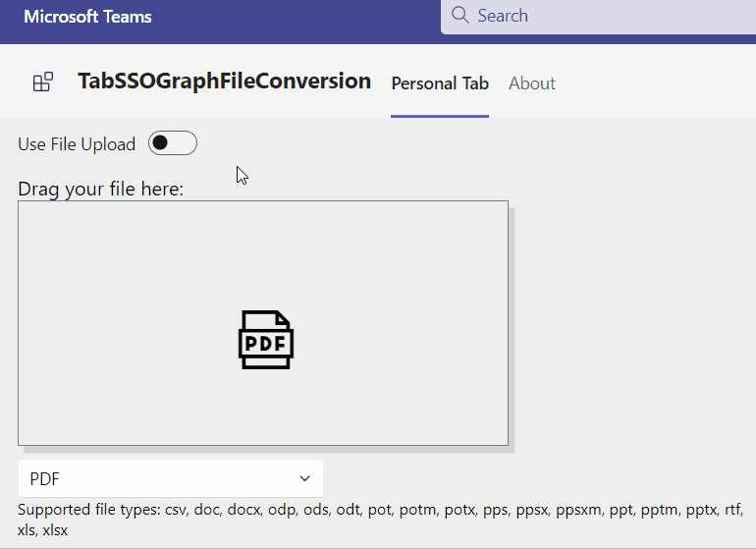The height and width of the screenshot is (549, 756).
Task: Click the Use File Upload label
Action: click(77, 144)
